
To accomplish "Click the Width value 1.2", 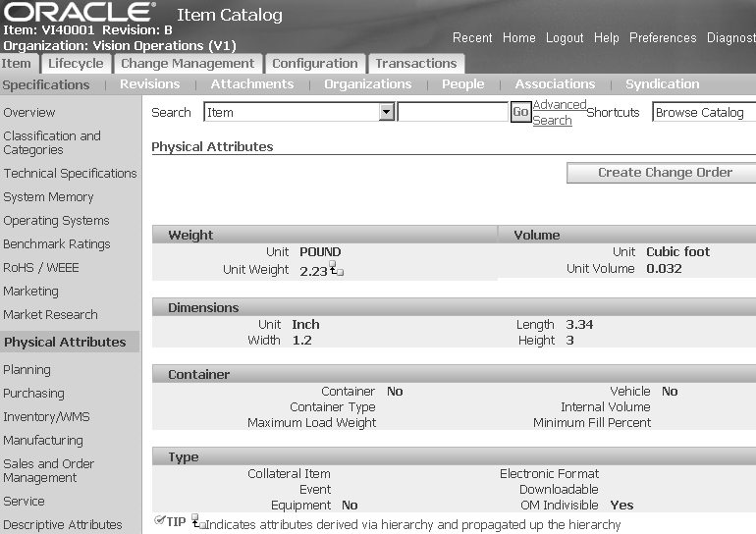I will [x=302, y=341].
